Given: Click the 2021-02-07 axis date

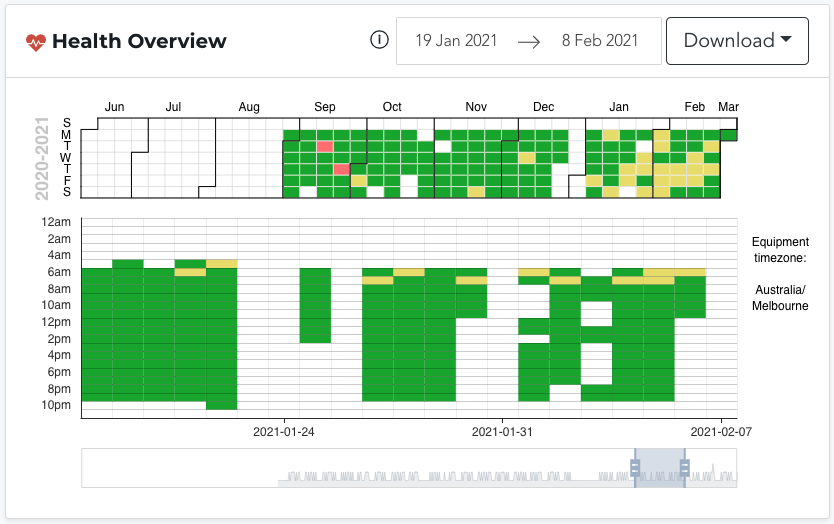Looking at the screenshot, I should pos(721,432).
